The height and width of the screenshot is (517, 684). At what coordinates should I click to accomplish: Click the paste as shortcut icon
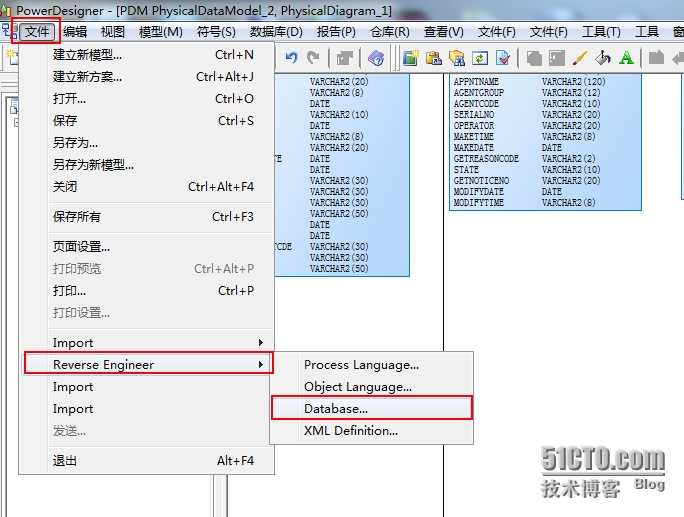[x=434, y=58]
